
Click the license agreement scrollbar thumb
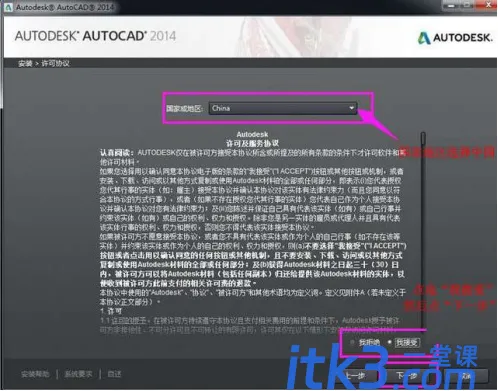coord(423,138)
